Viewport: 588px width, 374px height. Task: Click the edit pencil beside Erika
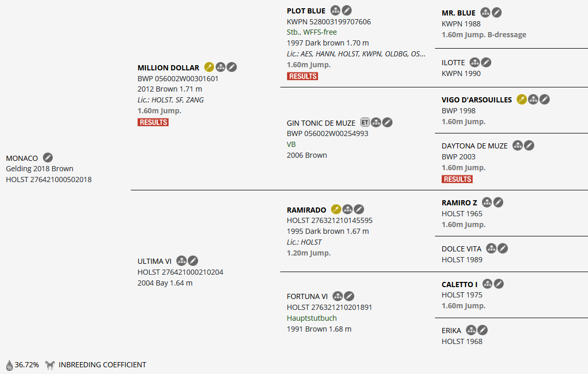tap(483, 330)
